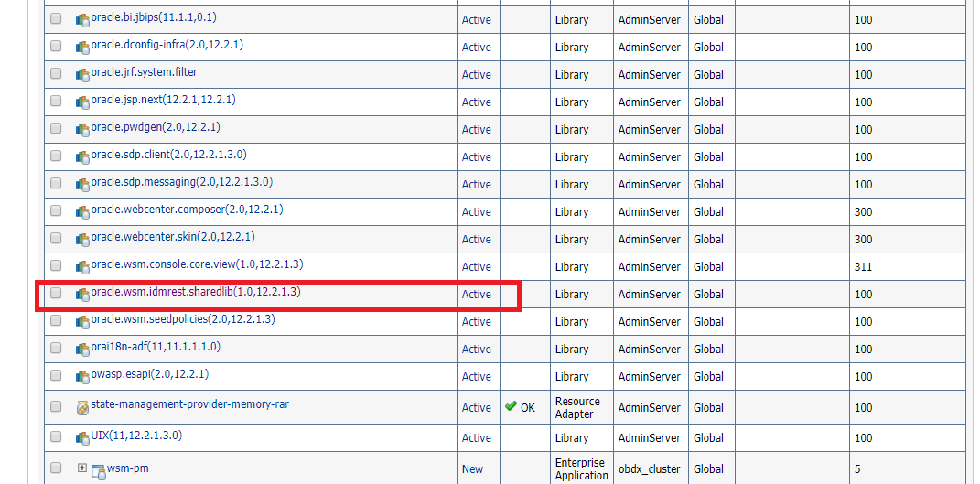Click library icon beside oracle.sdp.client
The height and width of the screenshot is (484, 980).
point(82,157)
